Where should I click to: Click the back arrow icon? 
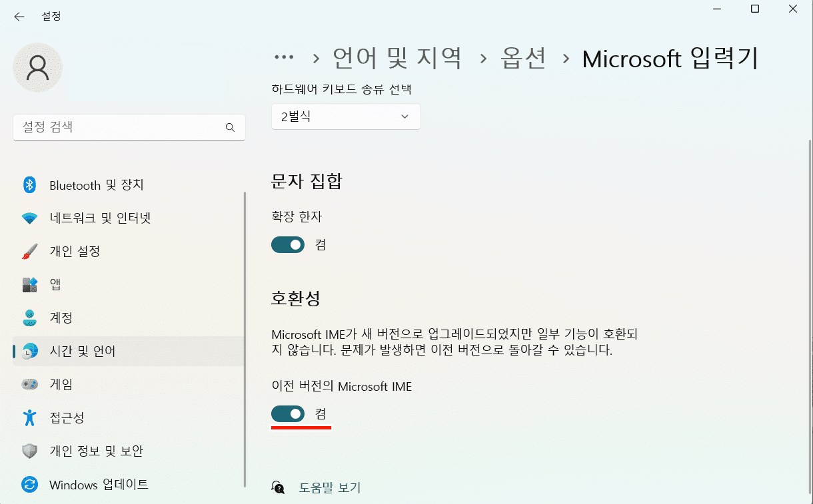pos(19,17)
